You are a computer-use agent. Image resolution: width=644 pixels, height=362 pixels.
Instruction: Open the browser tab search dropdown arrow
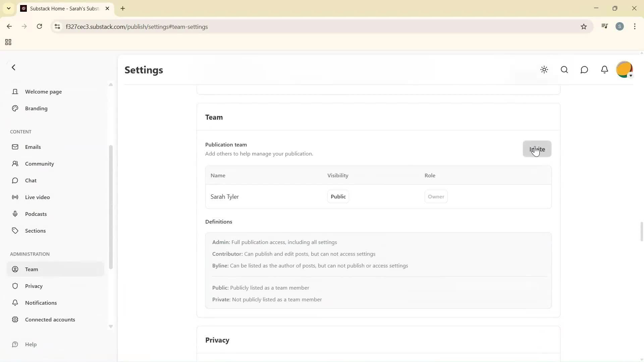point(9,8)
